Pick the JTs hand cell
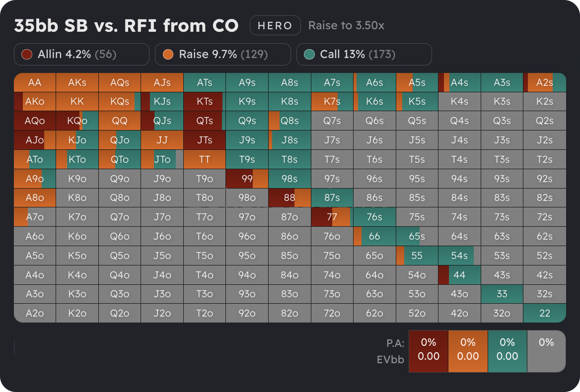 [204, 140]
